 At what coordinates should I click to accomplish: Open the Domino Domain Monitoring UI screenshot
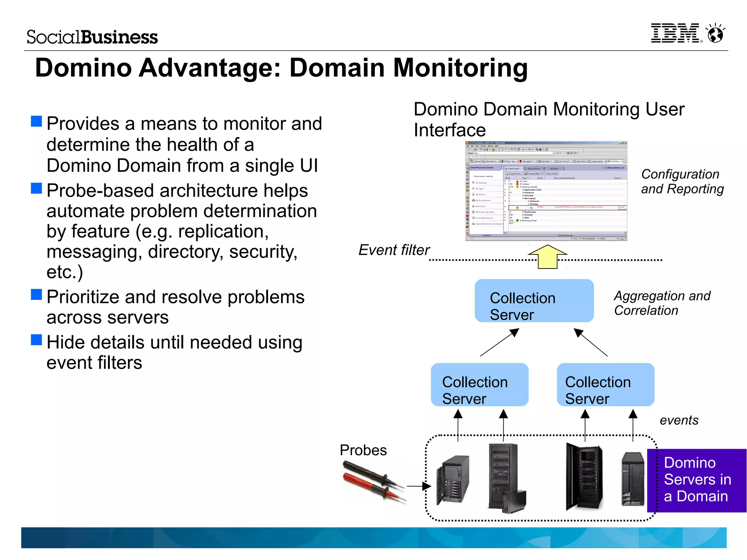point(546,191)
